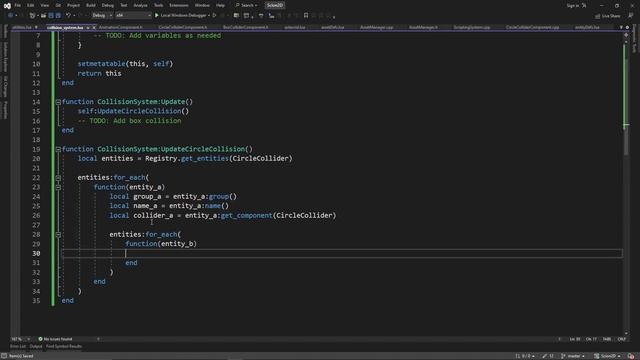
Task: Click Start Without Debugging outline play icon
Action: [214, 16]
